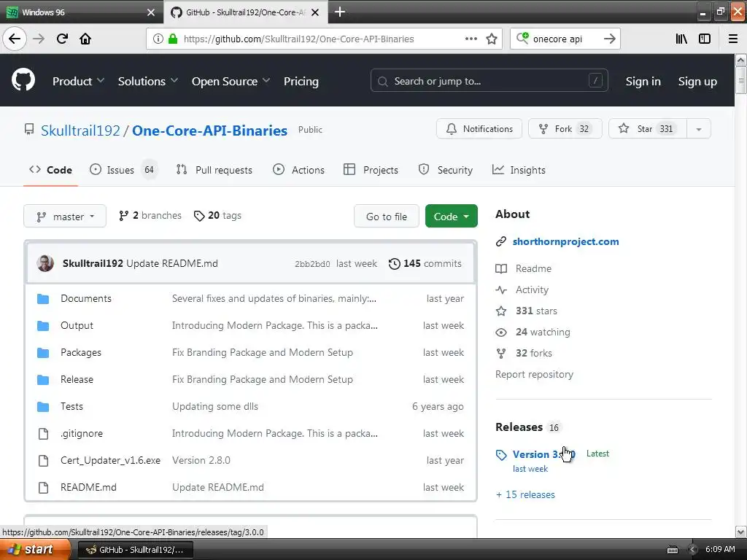Screen dimensions: 747x560
Task: Click the Documents folder icon
Action: point(43,298)
